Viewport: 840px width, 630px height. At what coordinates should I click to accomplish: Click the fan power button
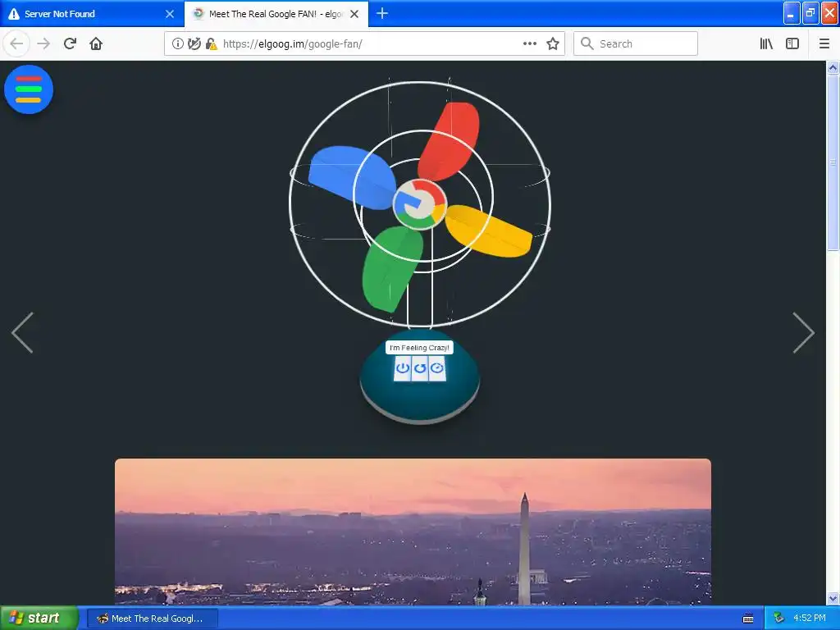(402, 368)
